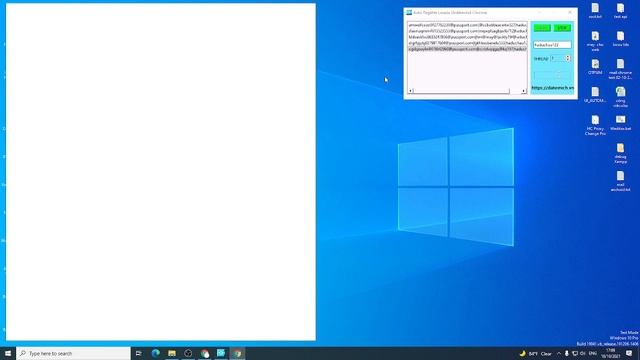Click the horizontal scrollbar thumb in the list

click(x=461, y=91)
